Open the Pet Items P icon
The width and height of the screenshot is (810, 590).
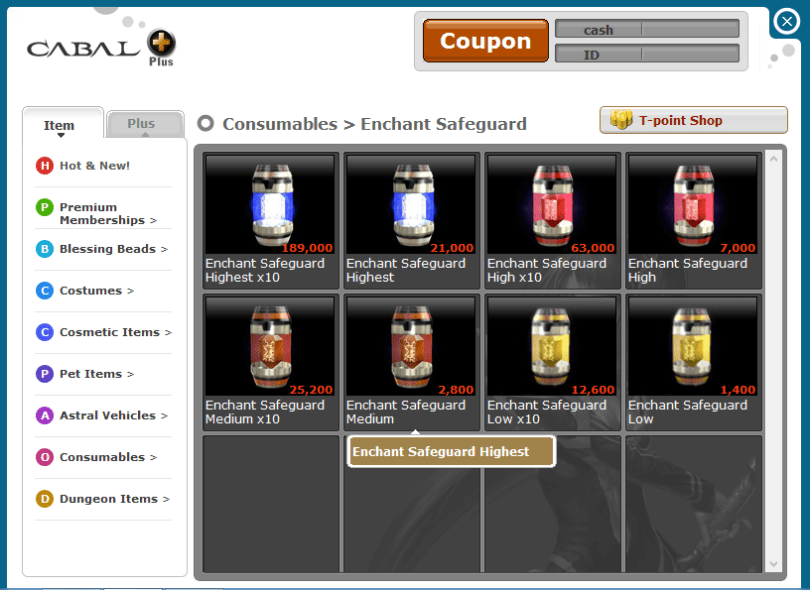click(x=44, y=374)
